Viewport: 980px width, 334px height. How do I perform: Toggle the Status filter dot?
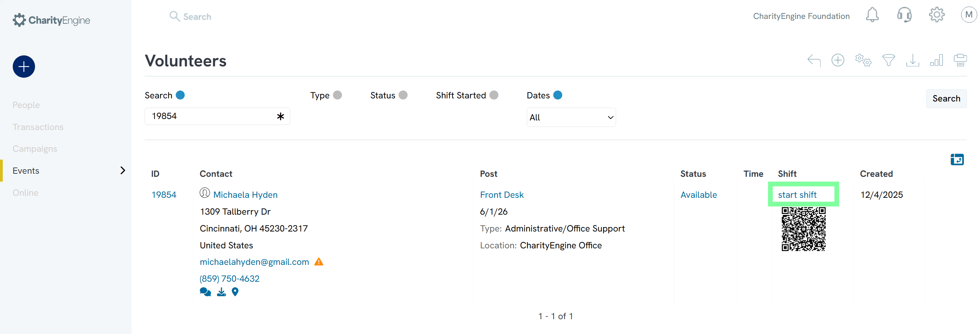pyautogui.click(x=403, y=95)
